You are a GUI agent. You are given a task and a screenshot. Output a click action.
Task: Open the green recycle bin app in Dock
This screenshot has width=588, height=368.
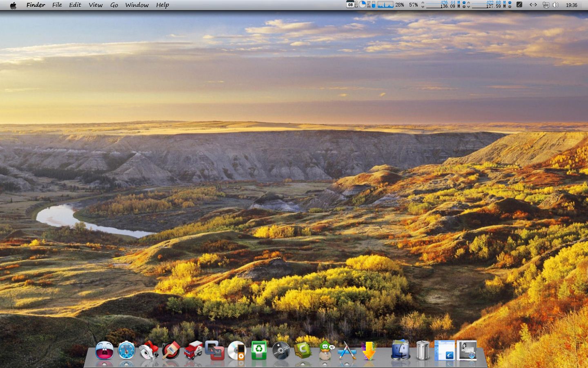[259, 350]
